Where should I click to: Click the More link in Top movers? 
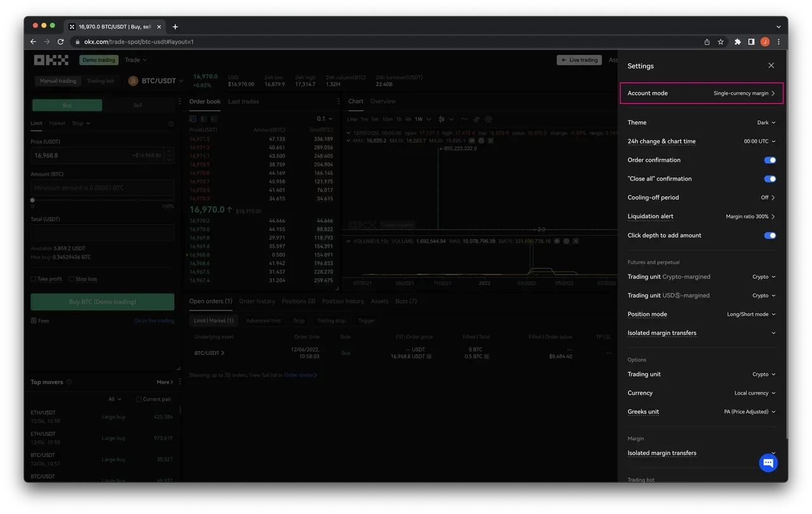click(x=165, y=382)
